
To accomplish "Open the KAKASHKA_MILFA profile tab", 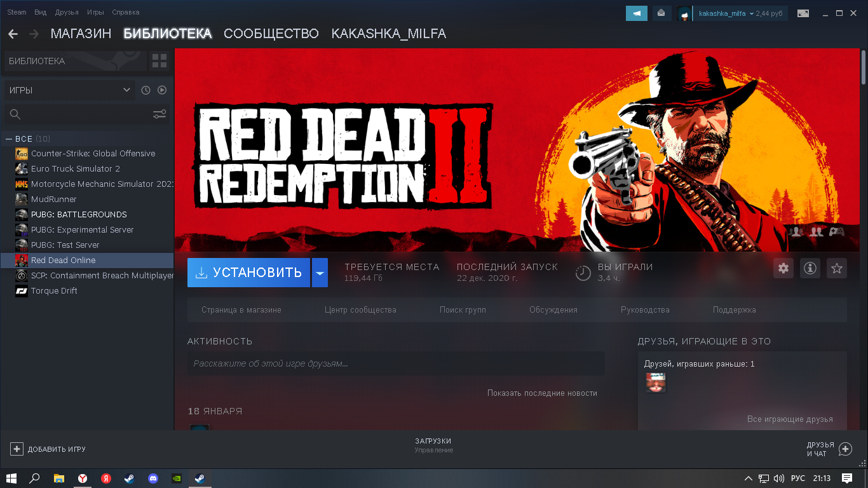I will [389, 34].
